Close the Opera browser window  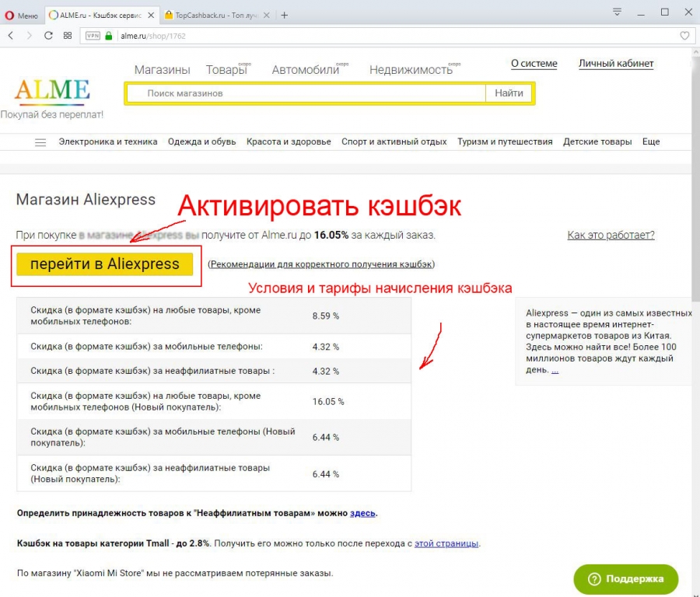(689, 12)
